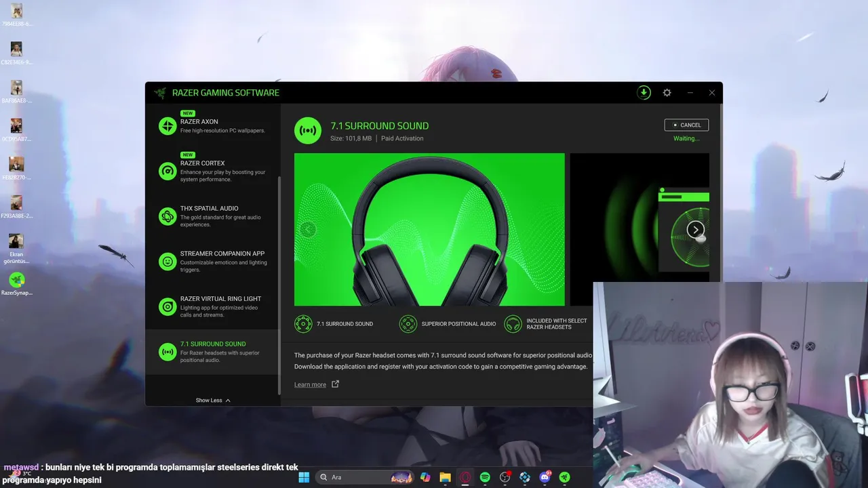The image size is (868, 488).
Task: Select Streamer Companion App in the sidebar
Action: click(212, 262)
